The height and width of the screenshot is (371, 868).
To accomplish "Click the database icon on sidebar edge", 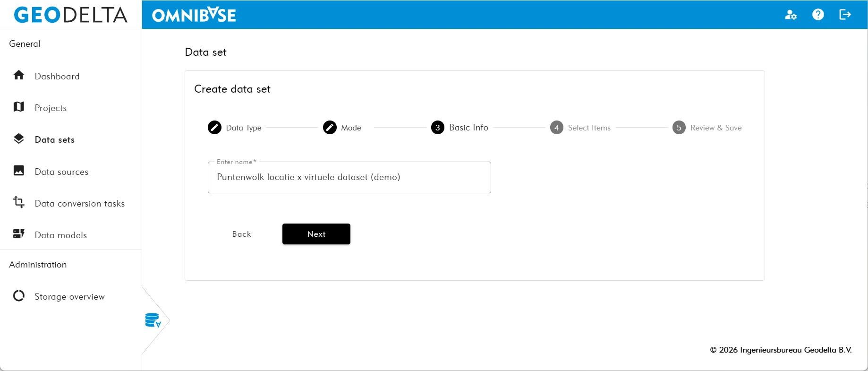I will (x=153, y=320).
